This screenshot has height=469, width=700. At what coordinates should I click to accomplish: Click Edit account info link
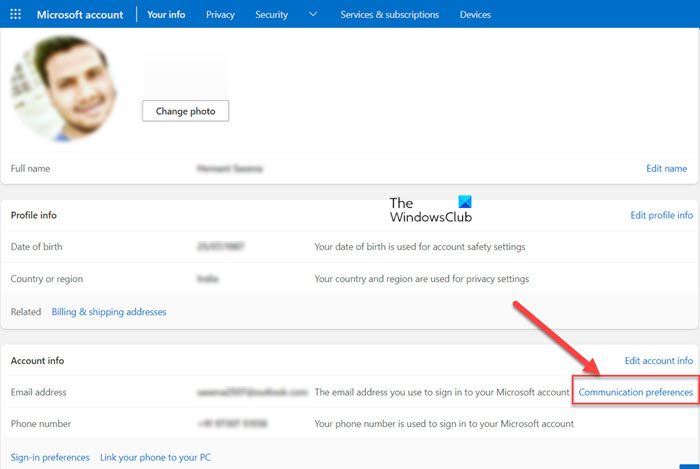pyautogui.click(x=658, y=360)
